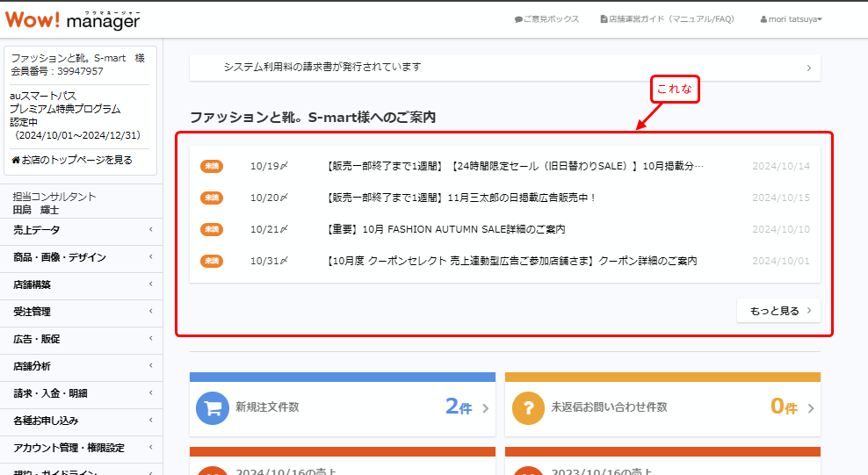
Task: Click the orange question mark icon
Action: (x=528, y=408)
